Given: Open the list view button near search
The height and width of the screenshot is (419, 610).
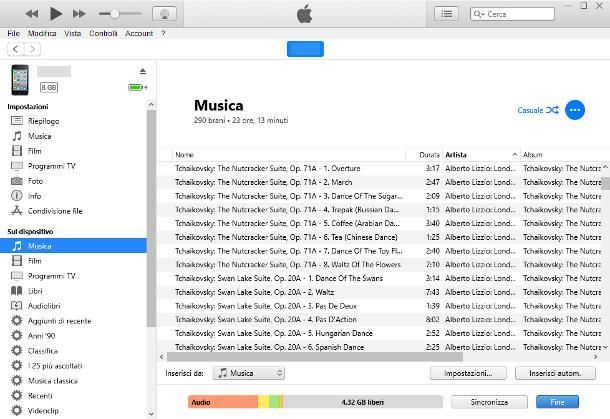Looking at the screenshot, I should point(446,14).
